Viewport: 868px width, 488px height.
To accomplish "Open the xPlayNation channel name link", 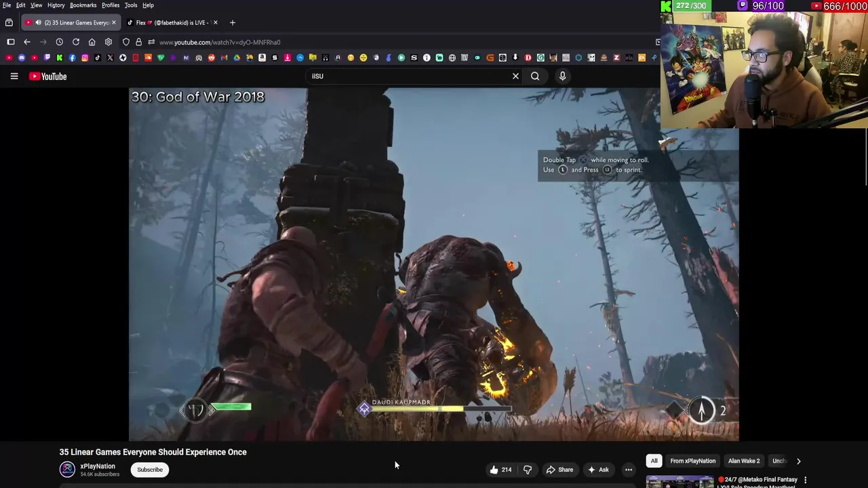I will (98, 466).
